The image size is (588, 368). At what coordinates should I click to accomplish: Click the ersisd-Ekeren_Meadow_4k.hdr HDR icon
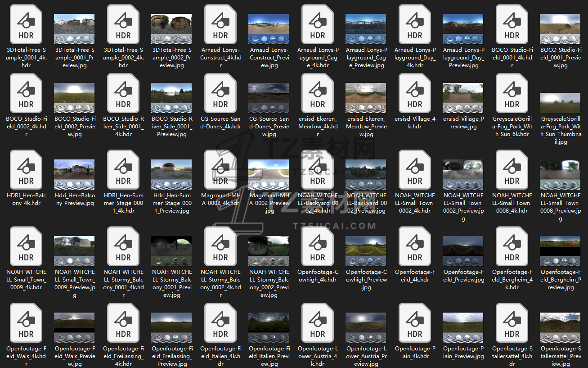pos(318,94)
